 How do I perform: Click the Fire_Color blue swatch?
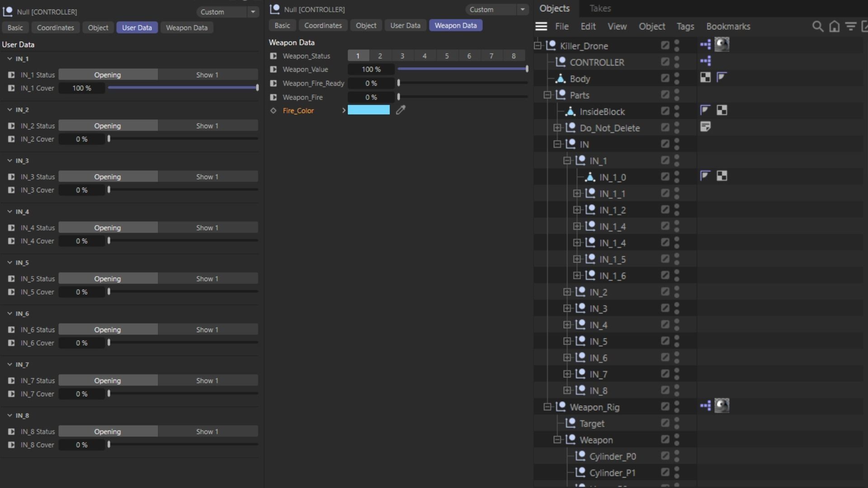pos(368,110)
